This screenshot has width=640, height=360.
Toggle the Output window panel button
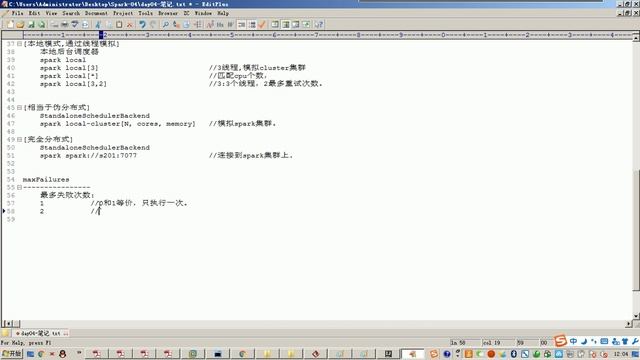296,24
